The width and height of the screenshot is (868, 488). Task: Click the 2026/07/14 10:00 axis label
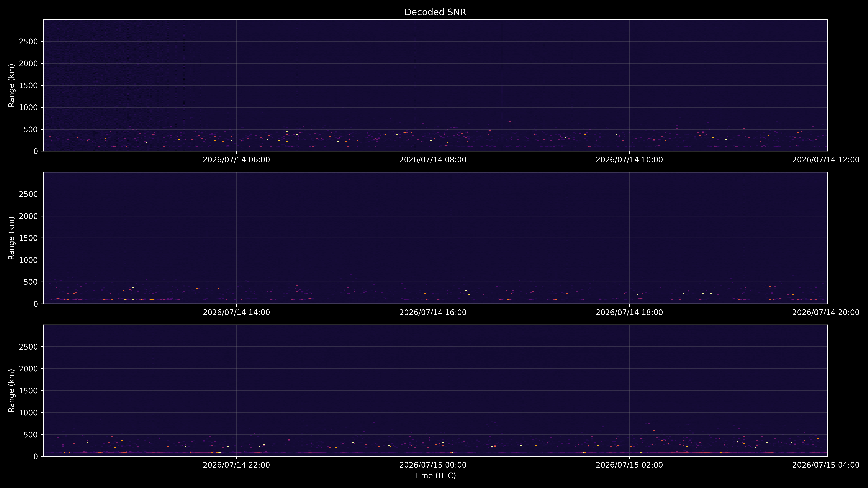coord(629,160)
